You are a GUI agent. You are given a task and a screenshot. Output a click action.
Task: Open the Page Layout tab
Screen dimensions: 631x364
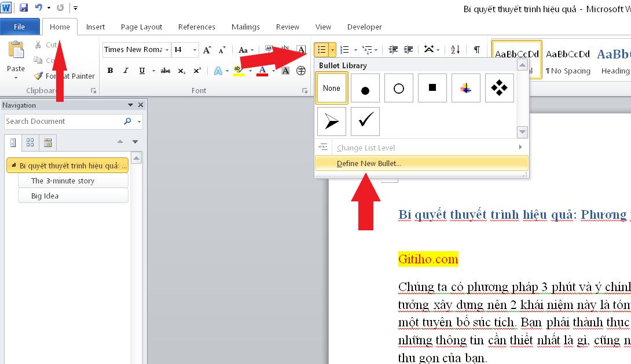pos(141,27)
